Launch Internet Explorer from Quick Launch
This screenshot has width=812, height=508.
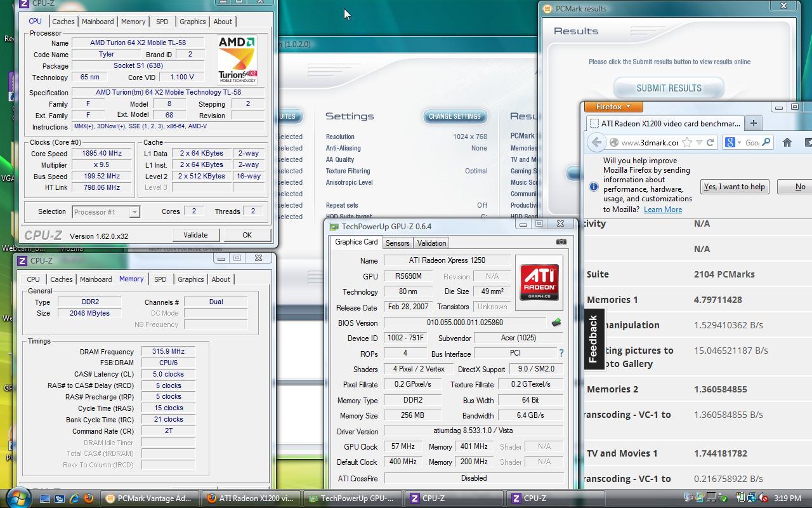tap(74, 498)
